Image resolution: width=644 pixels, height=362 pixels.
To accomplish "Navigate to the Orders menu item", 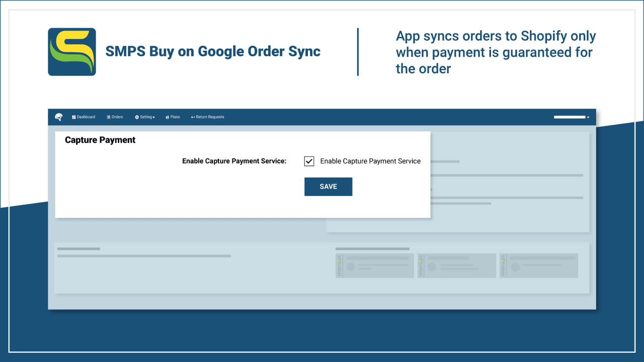I will click(115, 117).
